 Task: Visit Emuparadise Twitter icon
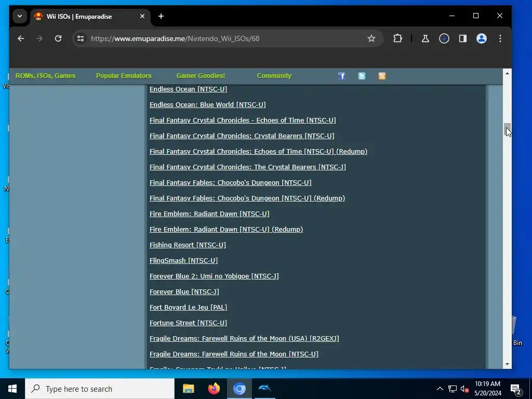point(362,76)
